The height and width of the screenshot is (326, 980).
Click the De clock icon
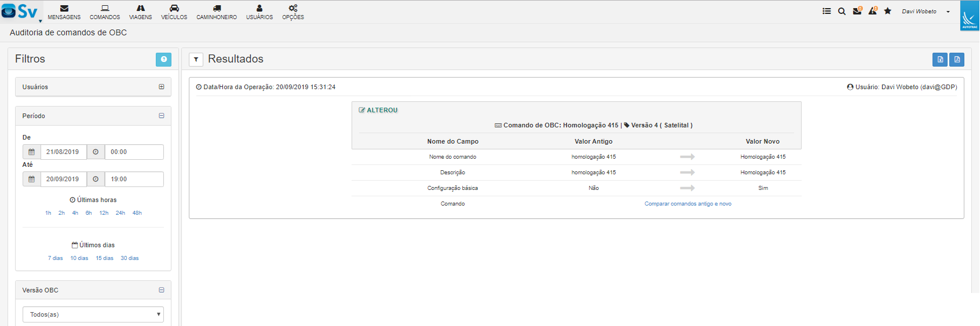[96, 152]
